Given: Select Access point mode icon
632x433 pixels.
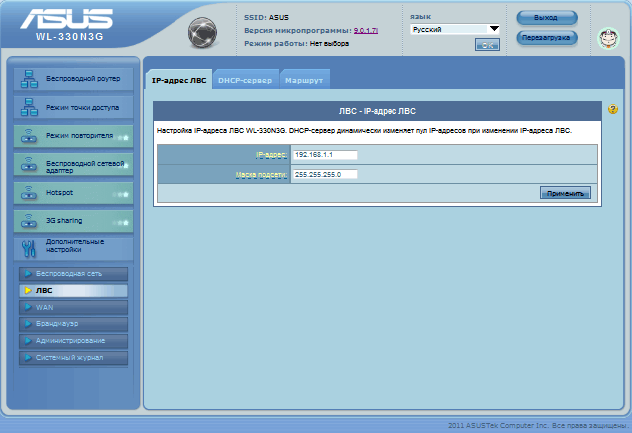Looking at the screenshot, I should [29, 106].
